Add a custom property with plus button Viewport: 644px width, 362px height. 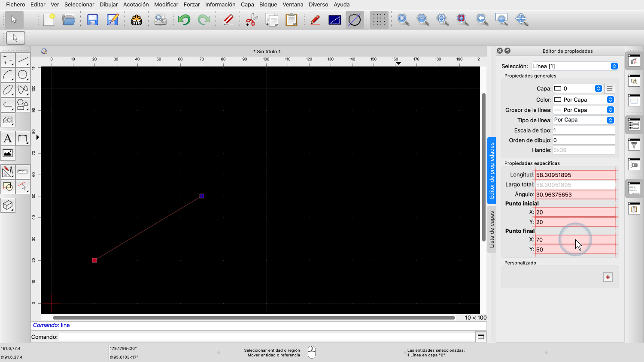(x=608, y=277)
